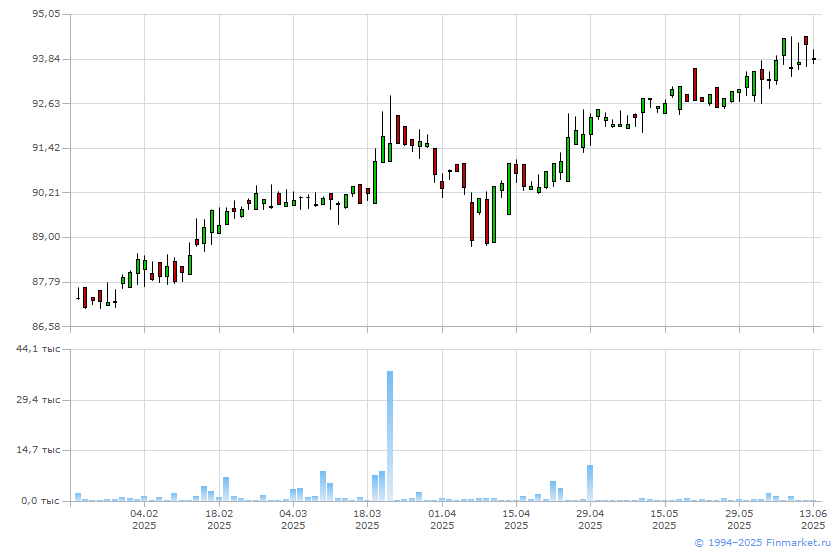840x550 pixels.
Task: Click the 15.04 2025 date label
Action: [x=516, y=519]
